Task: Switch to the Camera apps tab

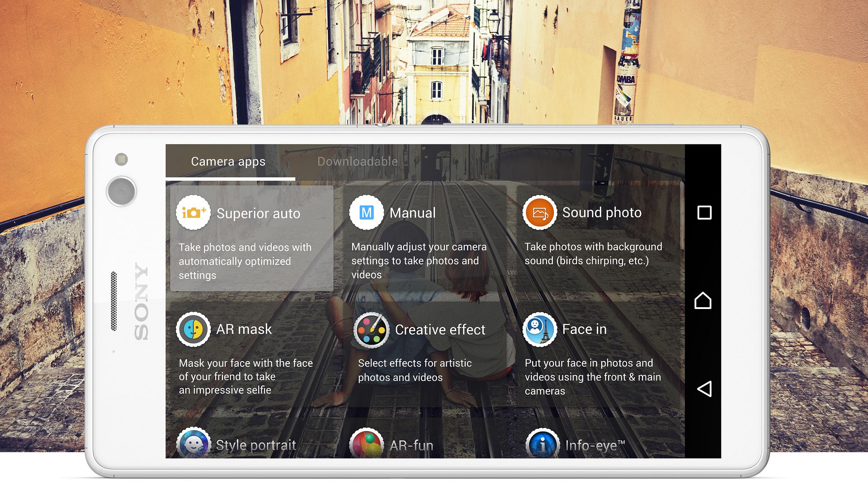Action: [228, 162]
